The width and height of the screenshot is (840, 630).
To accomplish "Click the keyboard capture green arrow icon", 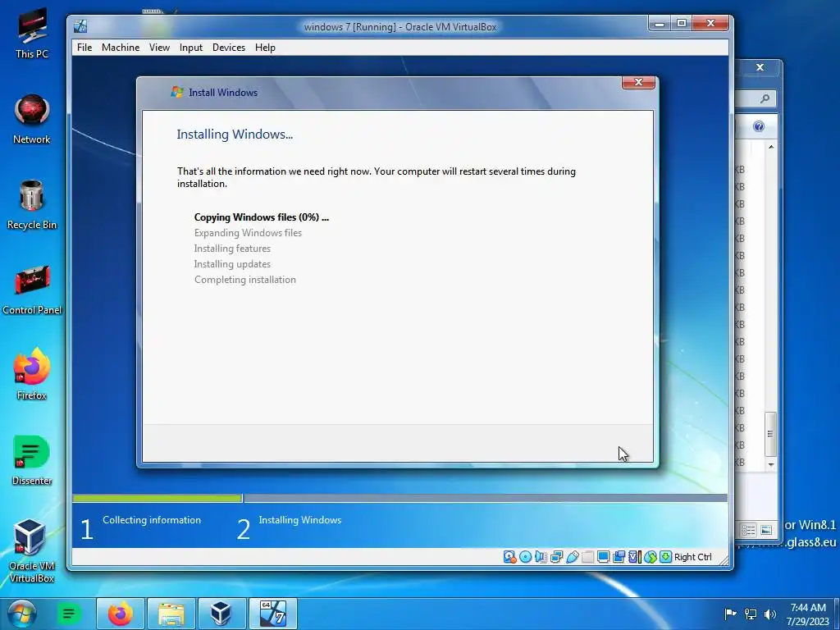I will coord(665,557).
